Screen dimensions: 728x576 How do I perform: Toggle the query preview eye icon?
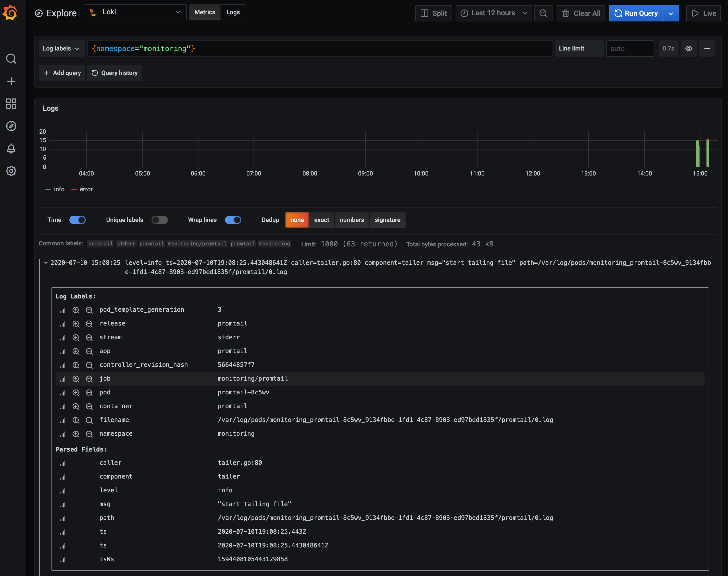coord(688,48)
